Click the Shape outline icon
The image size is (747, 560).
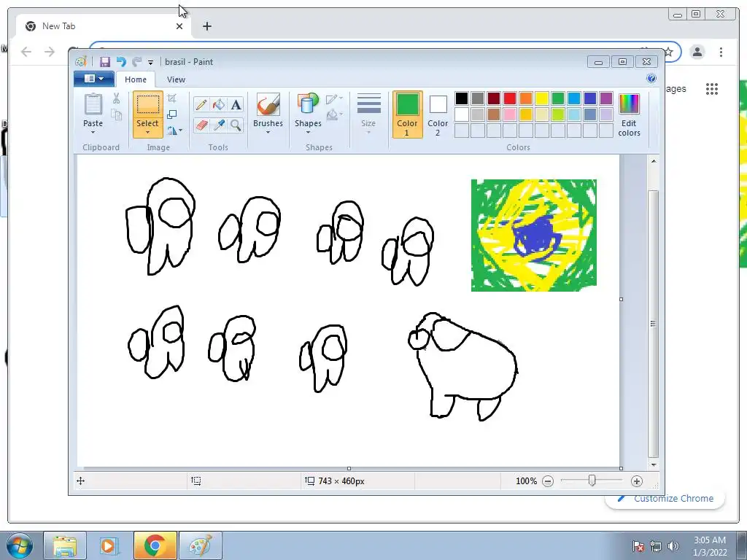[x=332, y=99]
